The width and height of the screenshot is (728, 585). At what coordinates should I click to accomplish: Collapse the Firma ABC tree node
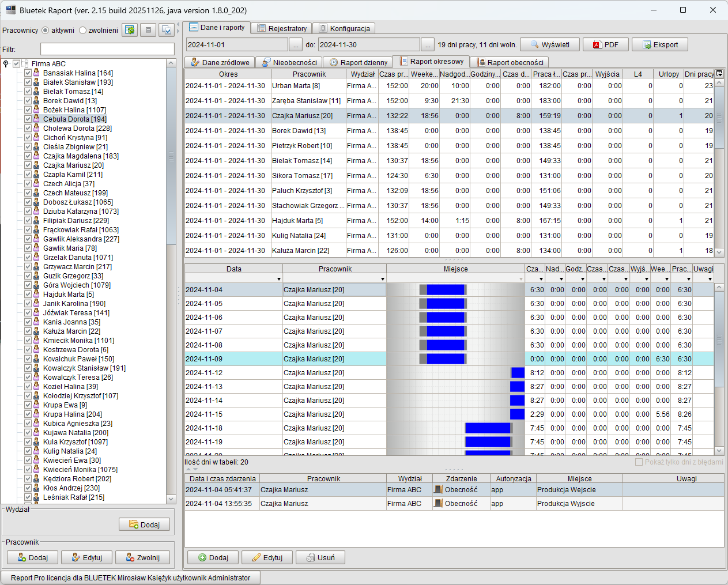click(x=6, y=64)
